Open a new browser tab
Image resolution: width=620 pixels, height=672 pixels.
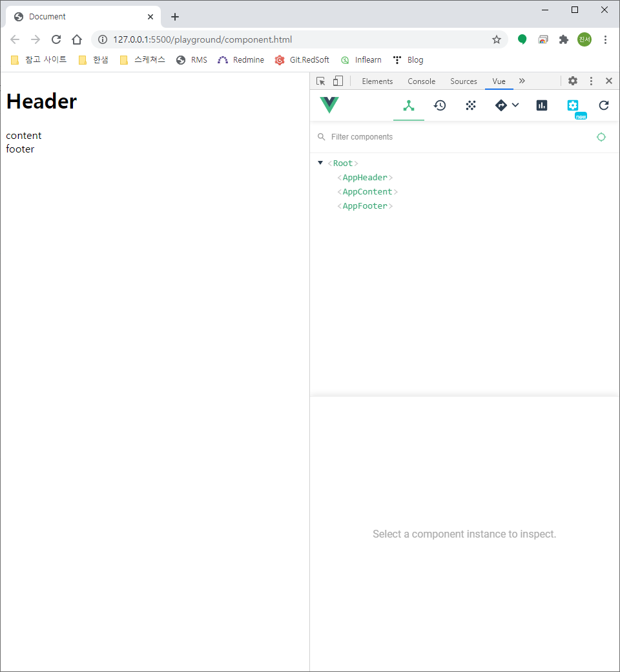pyautogui.click(x=175, y=17)
